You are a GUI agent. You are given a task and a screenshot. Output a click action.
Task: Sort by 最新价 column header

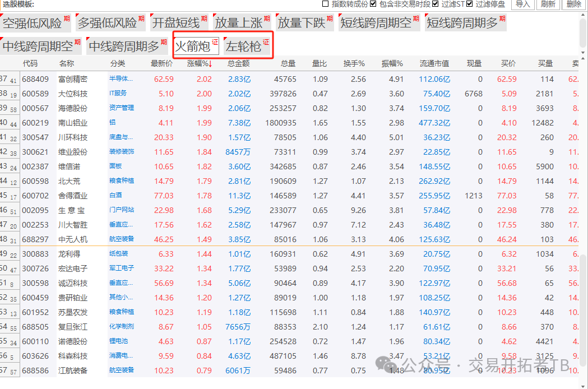(161, 63)
